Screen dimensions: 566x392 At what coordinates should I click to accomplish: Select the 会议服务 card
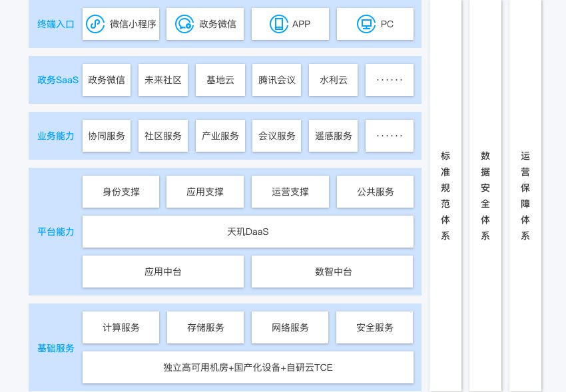coord(276,136)
